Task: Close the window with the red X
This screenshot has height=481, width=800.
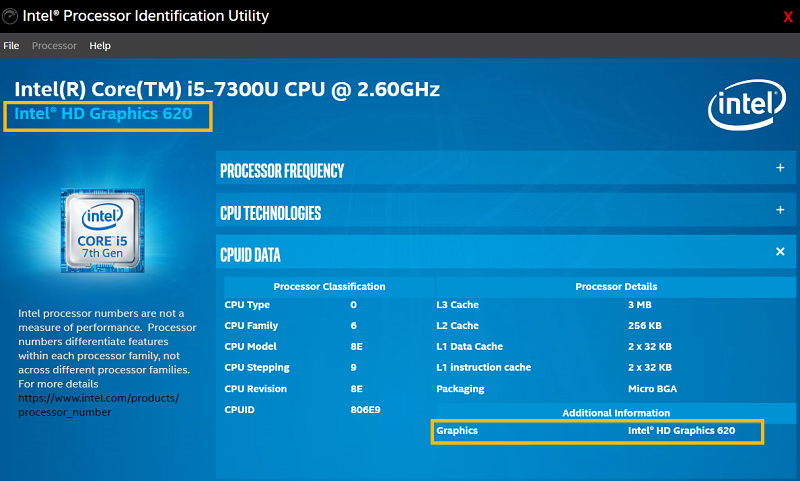Action: [x=787, y=17]
